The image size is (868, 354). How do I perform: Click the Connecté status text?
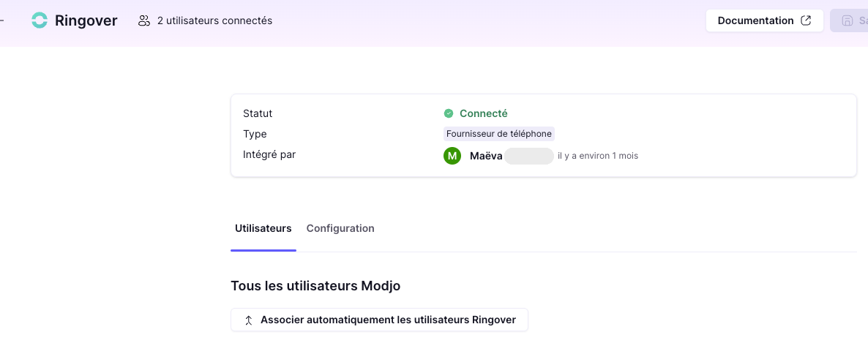(x=484, y=113)
